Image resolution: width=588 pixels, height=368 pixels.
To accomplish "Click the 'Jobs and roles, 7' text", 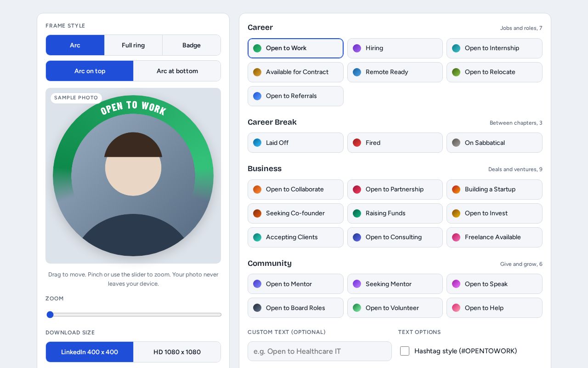I will pyautogui.click(x=521, y=28).
